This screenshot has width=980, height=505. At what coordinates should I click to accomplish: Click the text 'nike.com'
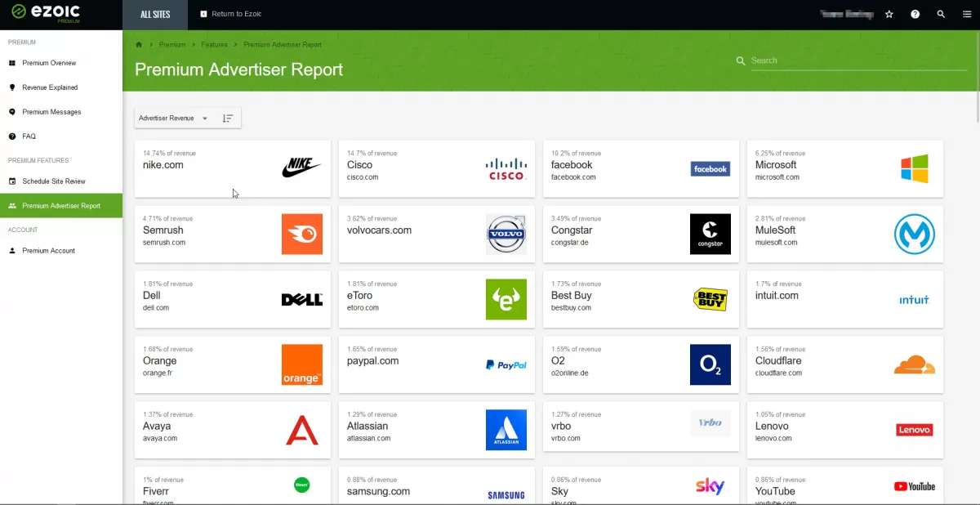coord(163,165)
